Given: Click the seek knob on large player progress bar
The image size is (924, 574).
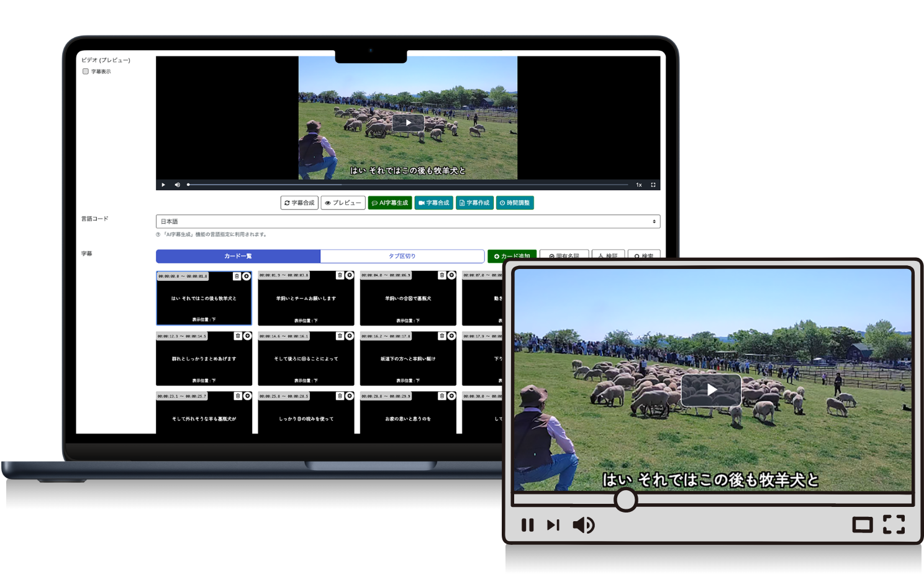Looking at the screenshot, I should pyautogui.click(x=625, y=499).
